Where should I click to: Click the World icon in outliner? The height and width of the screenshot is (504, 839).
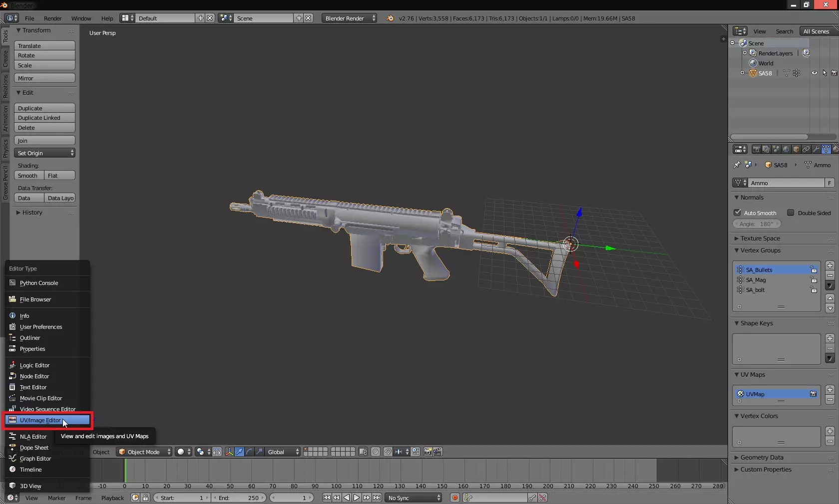pyautogui.click(x=753, y=63)
